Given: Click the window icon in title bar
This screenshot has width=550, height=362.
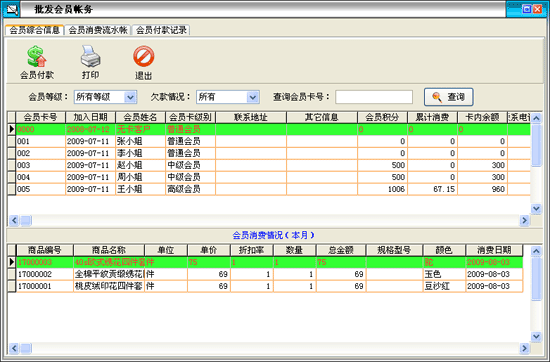Looking at the screenshot, I should (x=12, y=9).
